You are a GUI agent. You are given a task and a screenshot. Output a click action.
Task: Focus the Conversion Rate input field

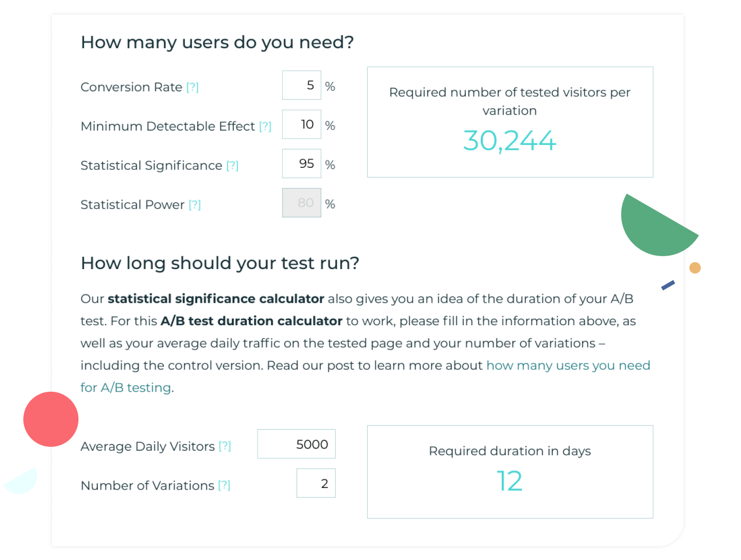(301, 85)
